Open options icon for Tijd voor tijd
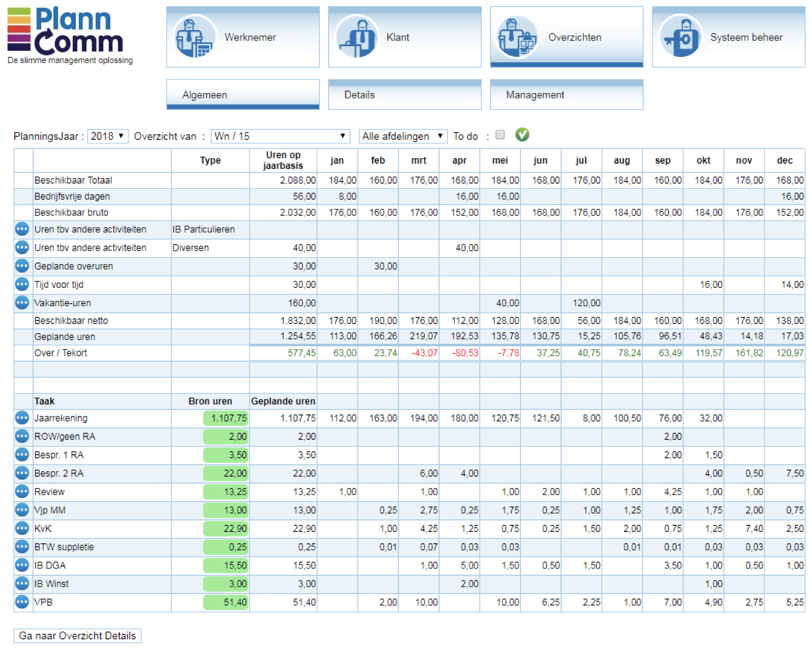The image size is (812, 650). coord(22,284)
